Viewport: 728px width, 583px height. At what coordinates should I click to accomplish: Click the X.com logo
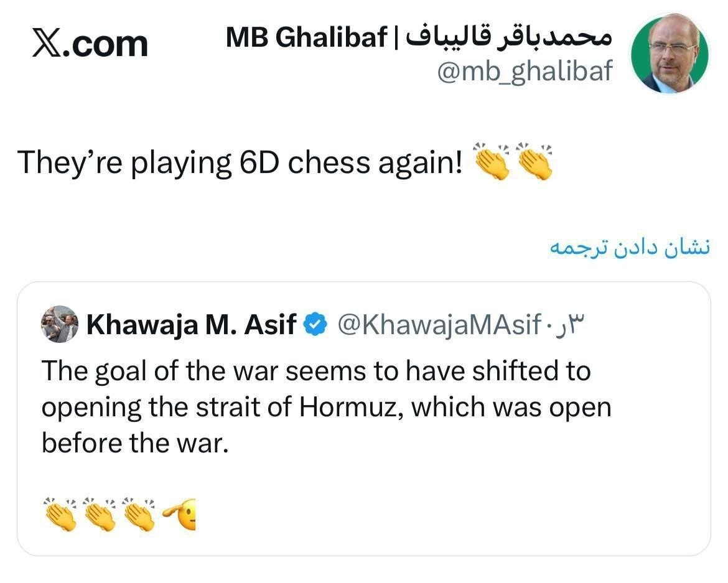click(x=89, y=42)
